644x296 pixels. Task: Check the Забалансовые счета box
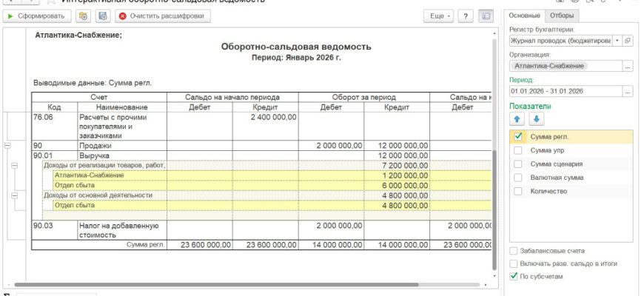(x=514, y=251)
